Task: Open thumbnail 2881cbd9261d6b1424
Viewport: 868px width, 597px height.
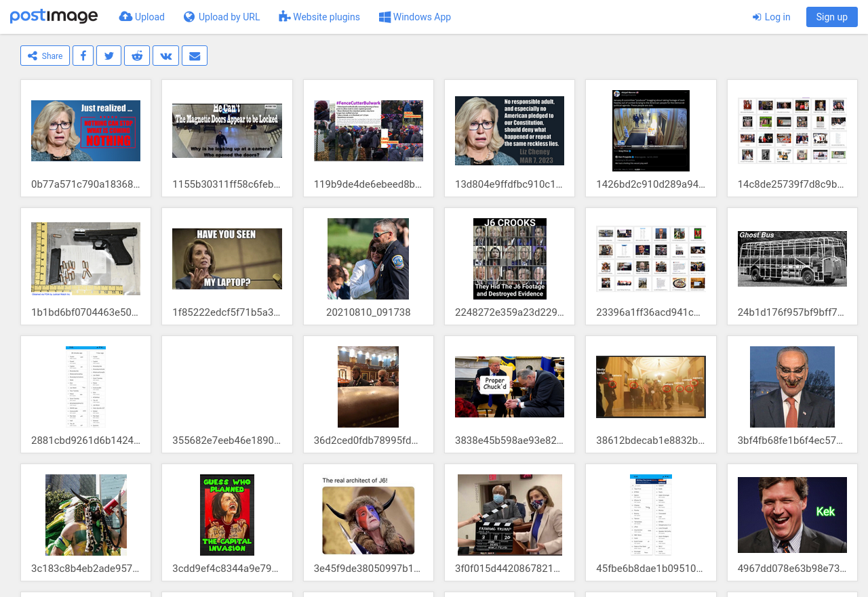Action: pyautogui.click(x=85, y=387)
